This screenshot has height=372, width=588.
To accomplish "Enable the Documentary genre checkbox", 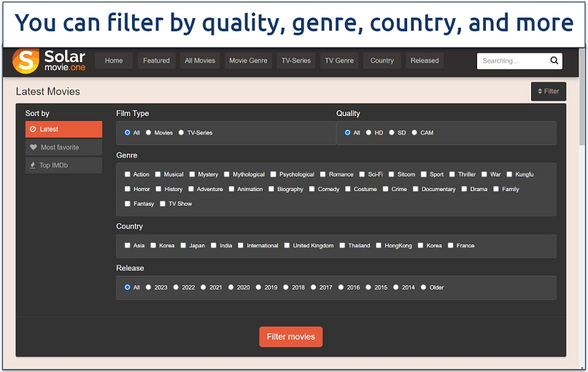I will coord(416,189).
